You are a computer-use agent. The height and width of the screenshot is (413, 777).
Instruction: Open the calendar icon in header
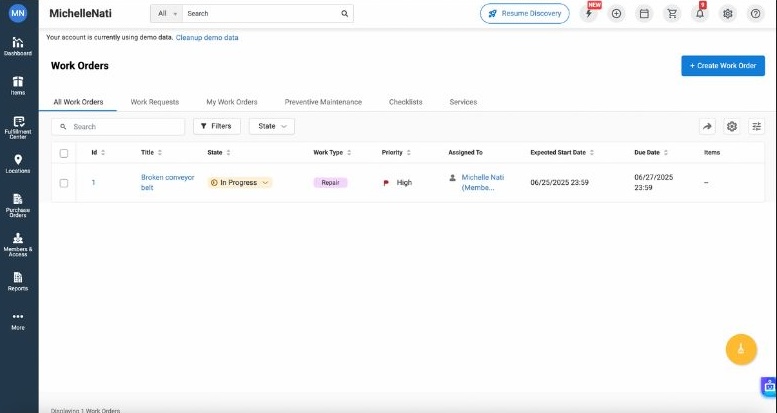[644, 14]
